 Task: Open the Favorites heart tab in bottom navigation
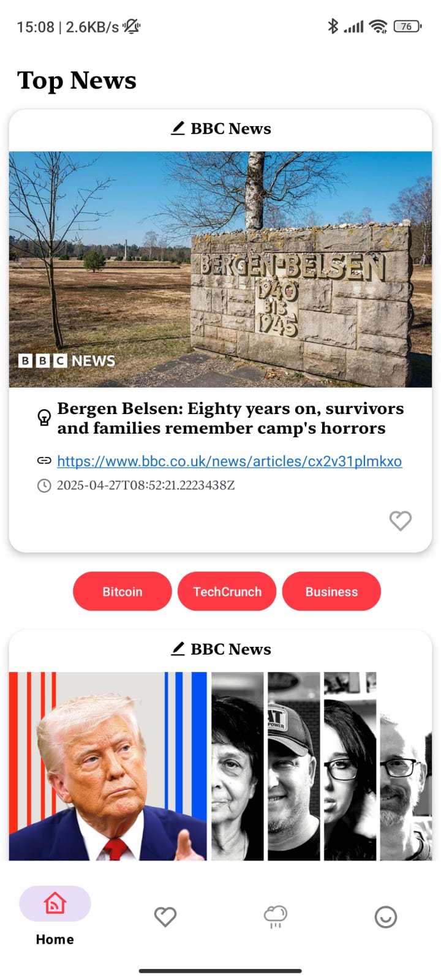(x=165, y=917)
